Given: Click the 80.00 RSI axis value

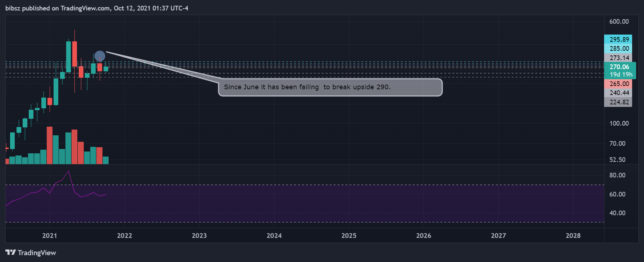Looking at the screenshot, I should click(617, 175).
